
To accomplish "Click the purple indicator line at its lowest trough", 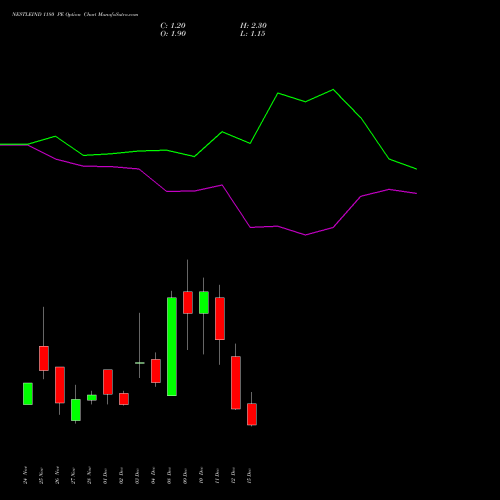I will point(305,235).
